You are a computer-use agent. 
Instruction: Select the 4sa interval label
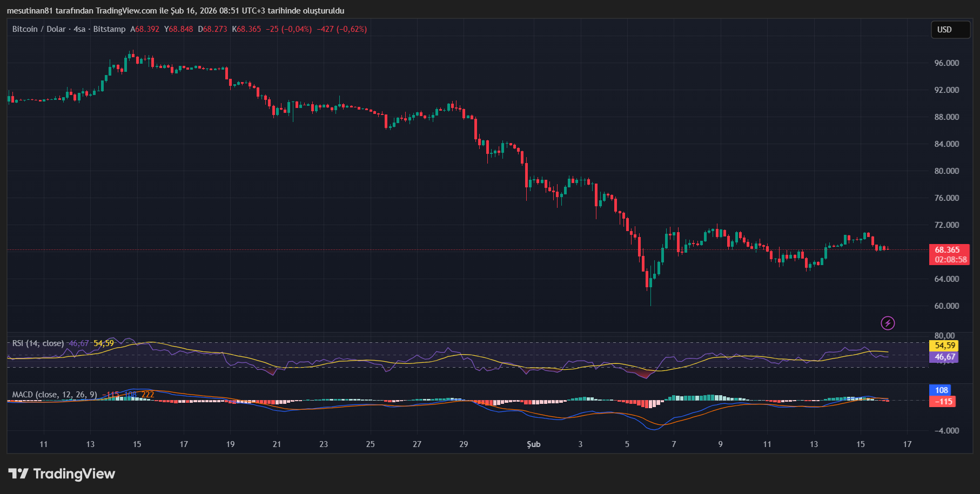[79, 29]
